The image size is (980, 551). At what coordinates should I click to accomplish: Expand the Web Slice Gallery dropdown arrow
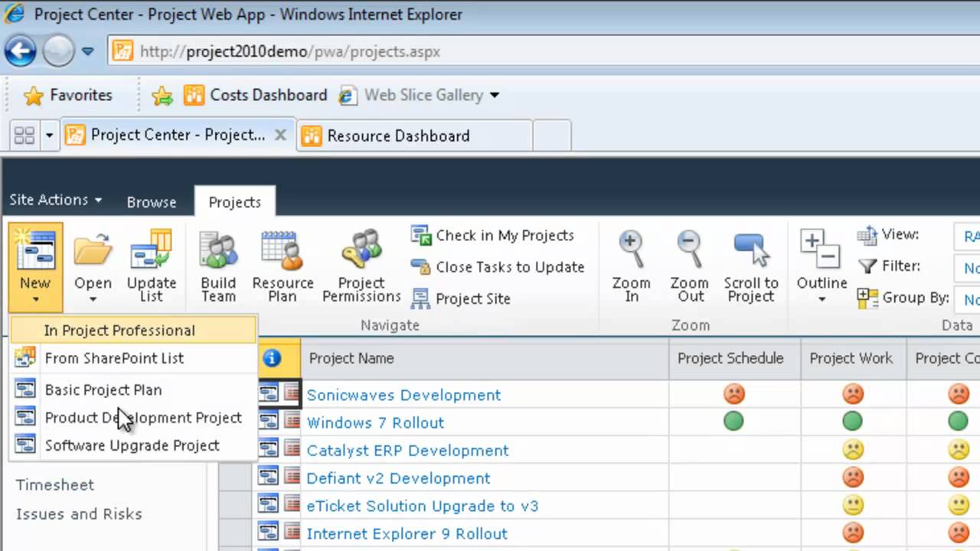pos(494,95)
